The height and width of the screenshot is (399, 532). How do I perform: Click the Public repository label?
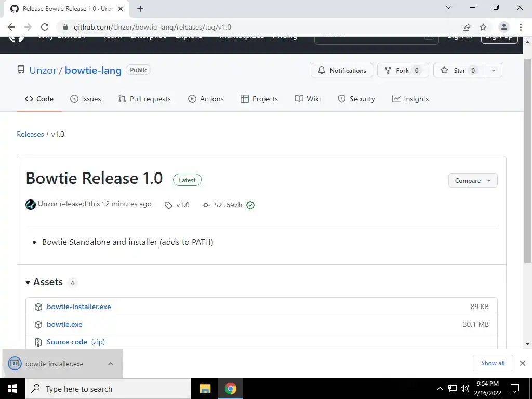(138, 70)
